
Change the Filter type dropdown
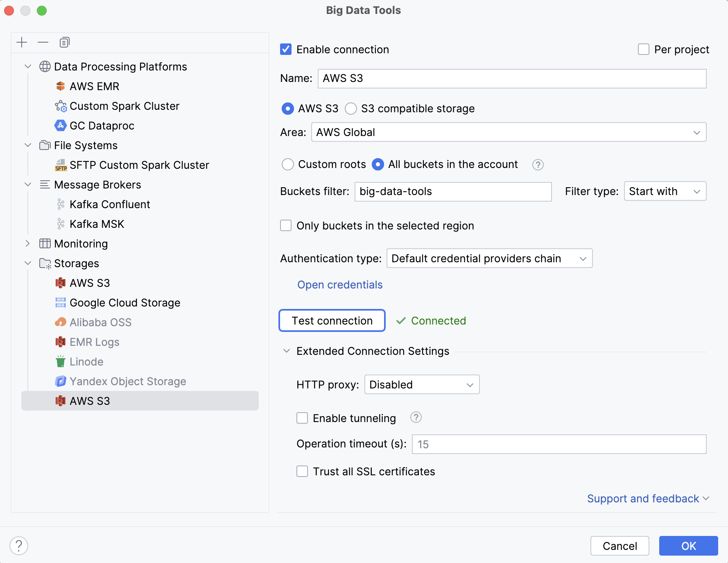(665, 191)
